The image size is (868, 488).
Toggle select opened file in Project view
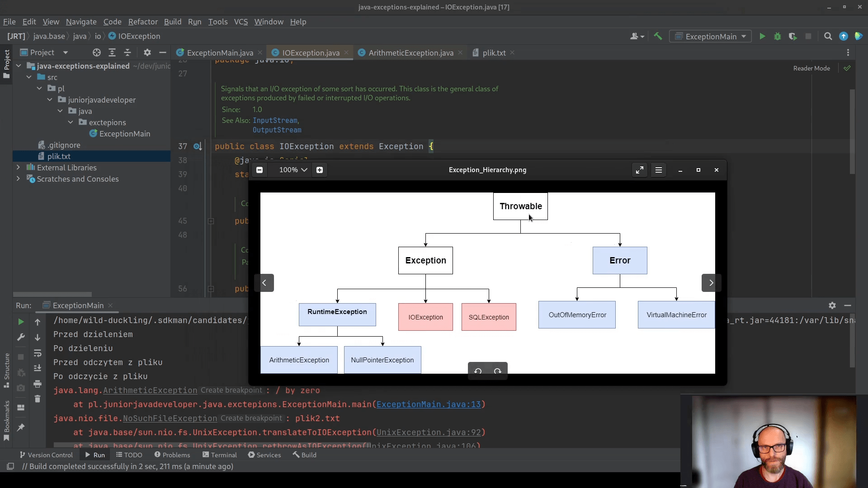point(96,52)
